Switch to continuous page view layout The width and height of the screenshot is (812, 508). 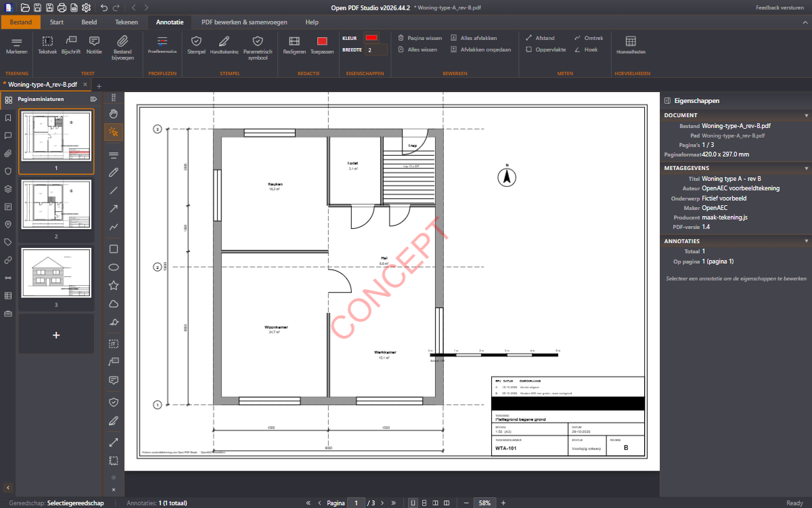pos(424,503)
